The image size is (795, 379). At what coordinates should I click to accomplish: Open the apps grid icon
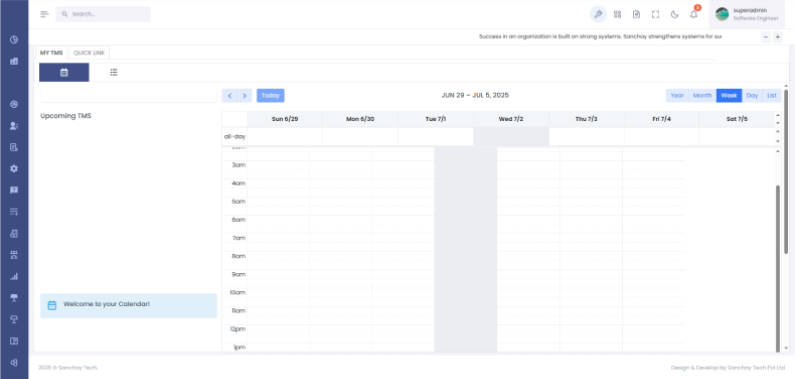click(x=617, y=14)
